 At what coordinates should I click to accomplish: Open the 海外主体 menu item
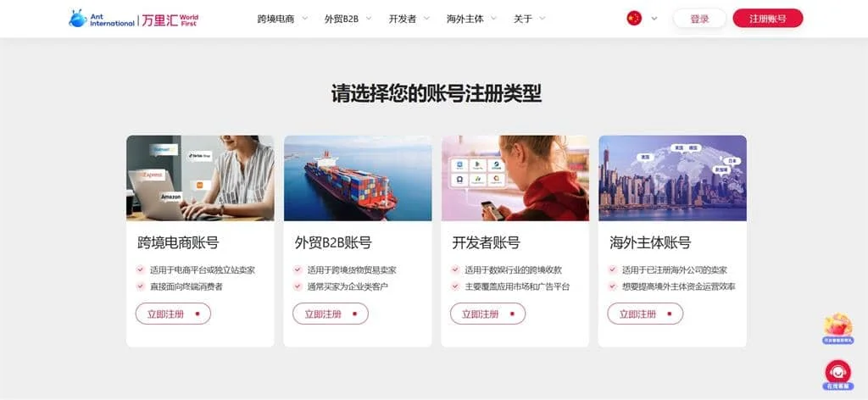(471, 19)
